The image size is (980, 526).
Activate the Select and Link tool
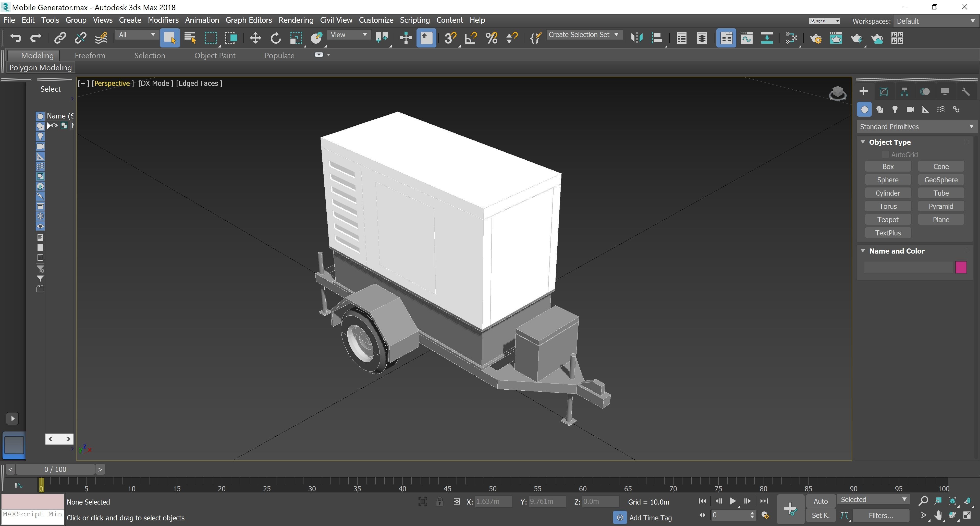(x=60, y=38)
